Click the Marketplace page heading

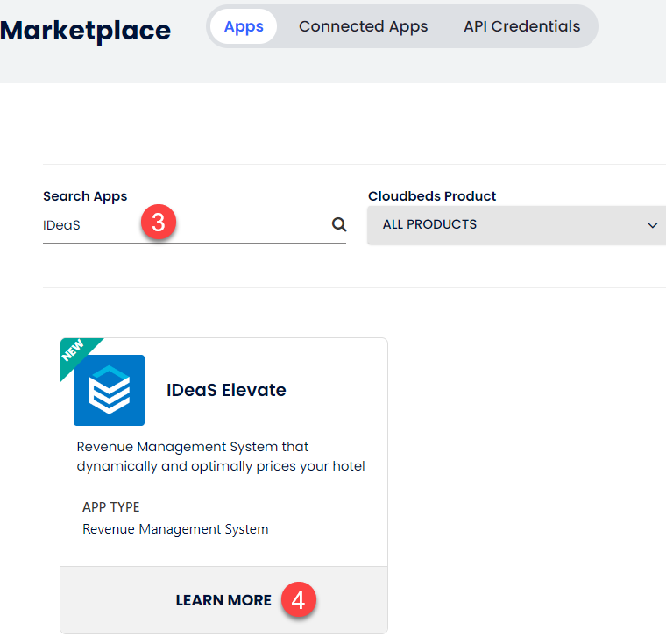(x=86, y=30)
